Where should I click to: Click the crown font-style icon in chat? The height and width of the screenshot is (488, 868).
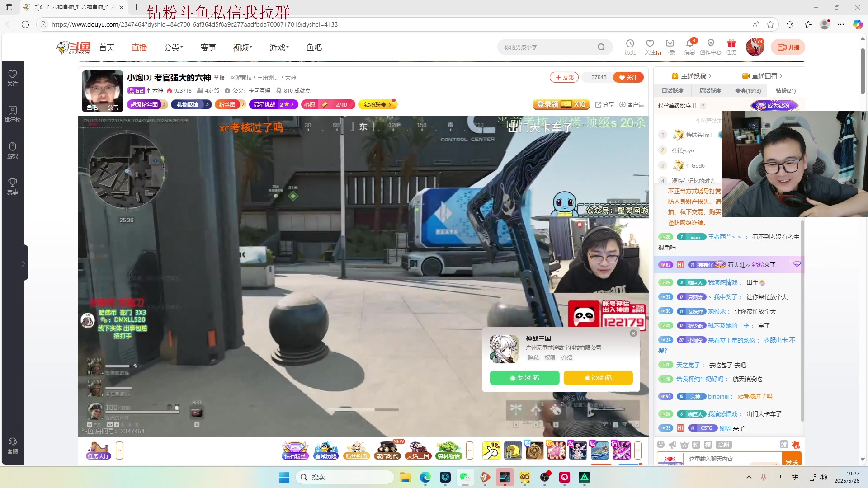tap(684, 445)
